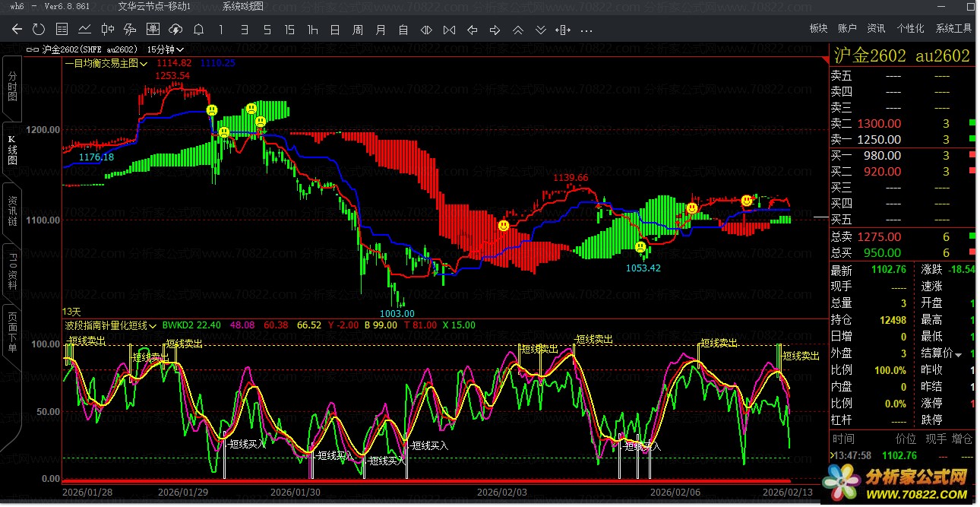Select the candlestick chart toolbar icon
980x507 pixels.
(107, 30)
